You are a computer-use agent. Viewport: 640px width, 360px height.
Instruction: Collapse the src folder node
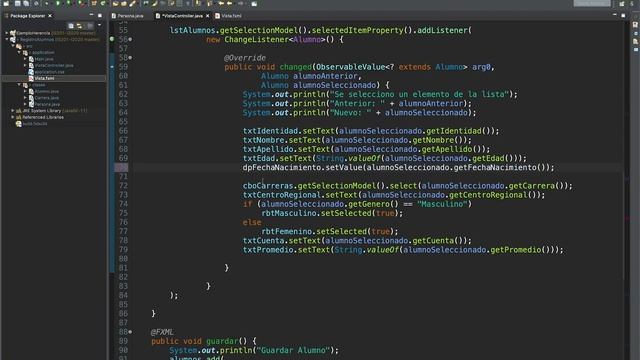(13, 46)
